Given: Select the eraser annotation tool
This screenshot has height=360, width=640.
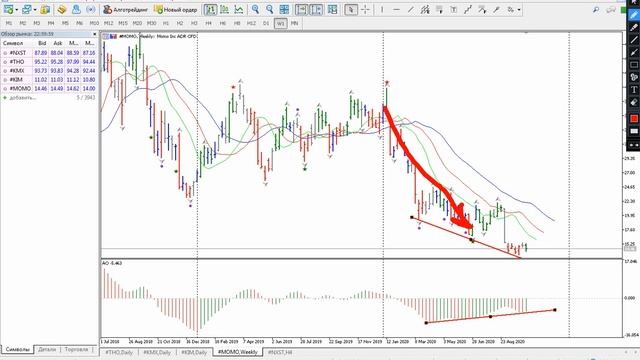Looking at the screenshot, I should 634,102.
